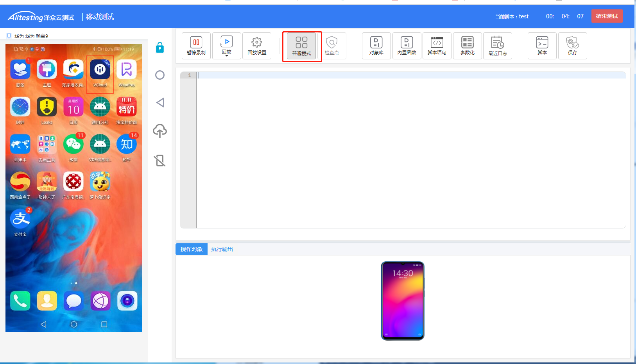
Task: Click the 脚本 script terminal icon
Action: click(x=542, y=46)
